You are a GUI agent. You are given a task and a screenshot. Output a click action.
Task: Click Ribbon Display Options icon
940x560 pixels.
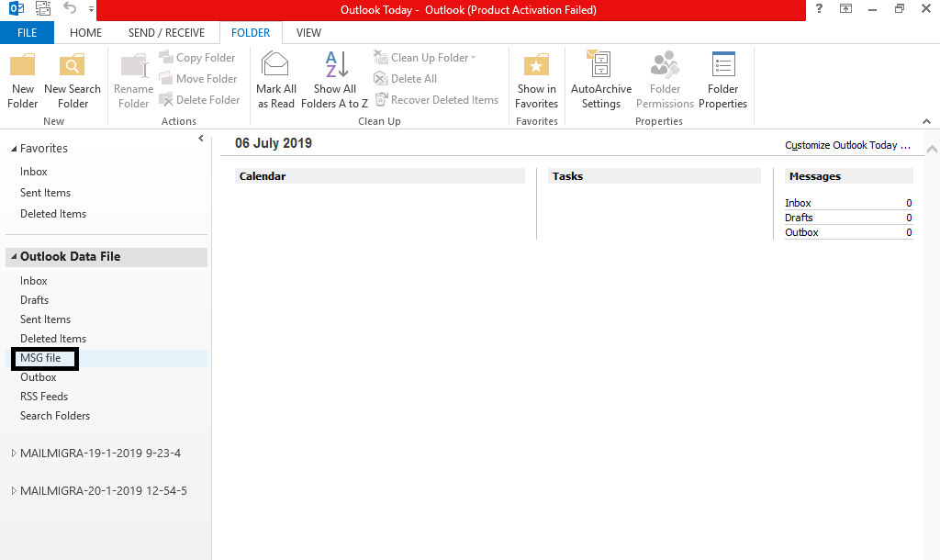click(845, 8)
